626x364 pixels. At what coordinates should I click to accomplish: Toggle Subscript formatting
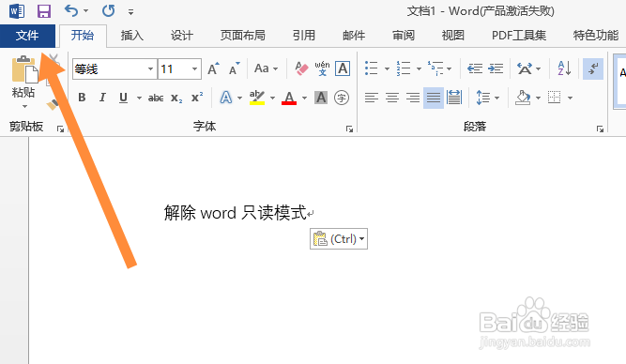[x=176, y=98]
